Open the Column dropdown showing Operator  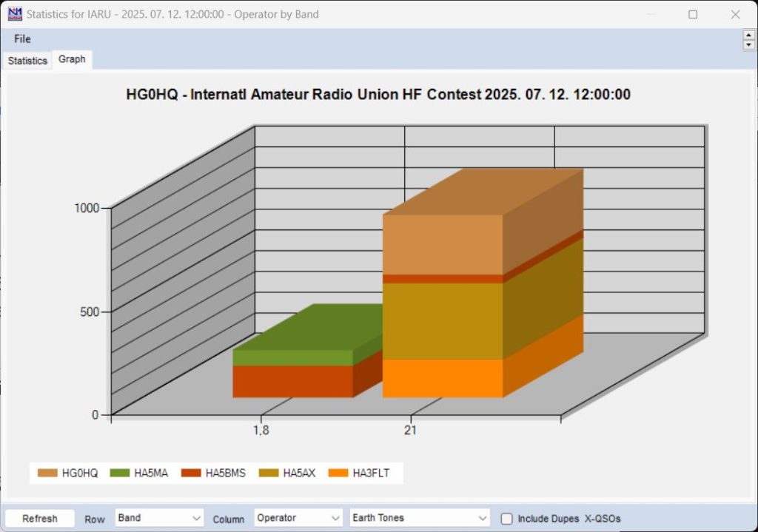(298, 518)
